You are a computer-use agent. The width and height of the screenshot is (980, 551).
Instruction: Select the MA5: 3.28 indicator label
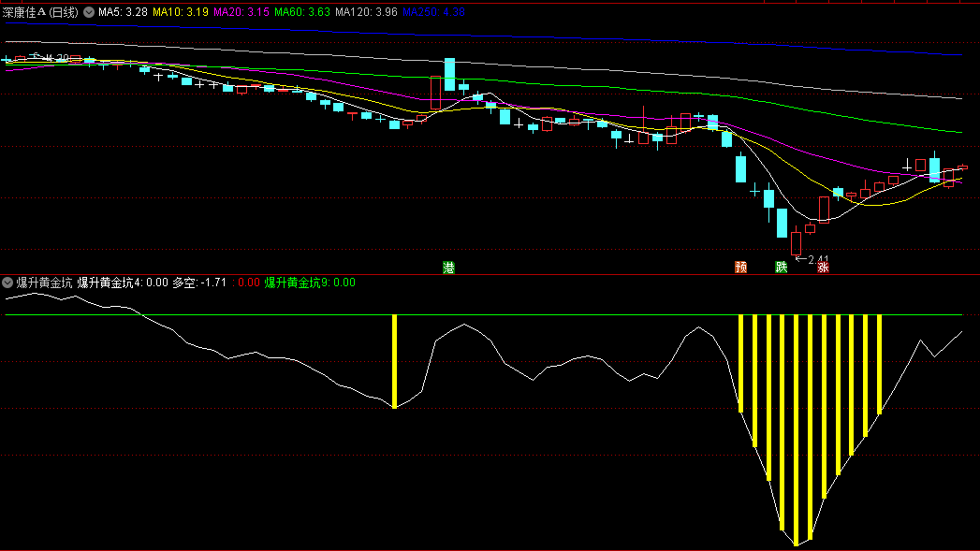(123, 12)
